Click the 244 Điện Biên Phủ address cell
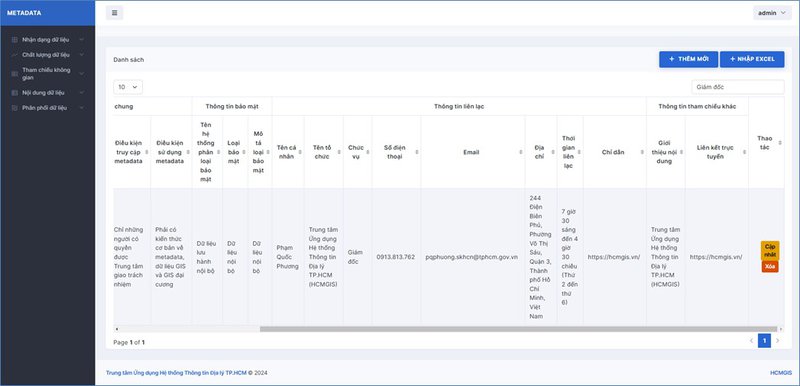 pyautogui.click(x=540, y=257)
